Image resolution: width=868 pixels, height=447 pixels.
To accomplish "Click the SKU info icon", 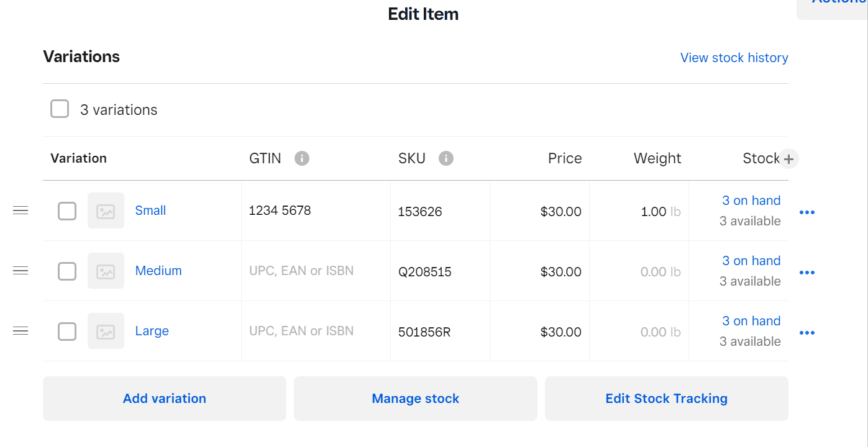I will [446, 158].
